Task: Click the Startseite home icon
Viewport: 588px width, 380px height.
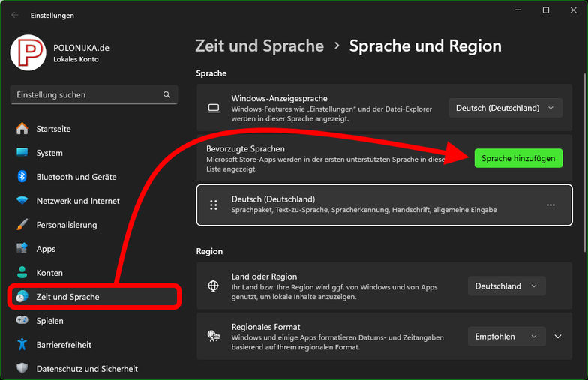Action: tap(22, 129)
